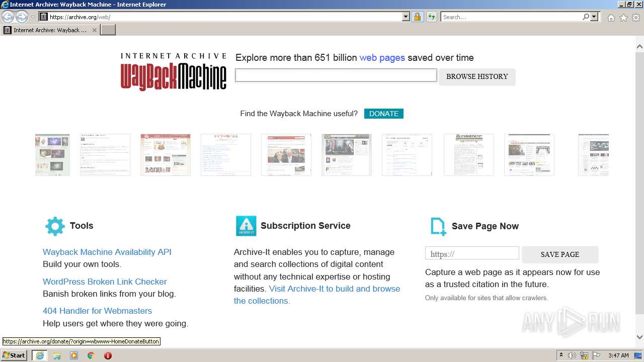The image size is (644, 362).
Task: Click the network tray icon
Action: point(584,355)
